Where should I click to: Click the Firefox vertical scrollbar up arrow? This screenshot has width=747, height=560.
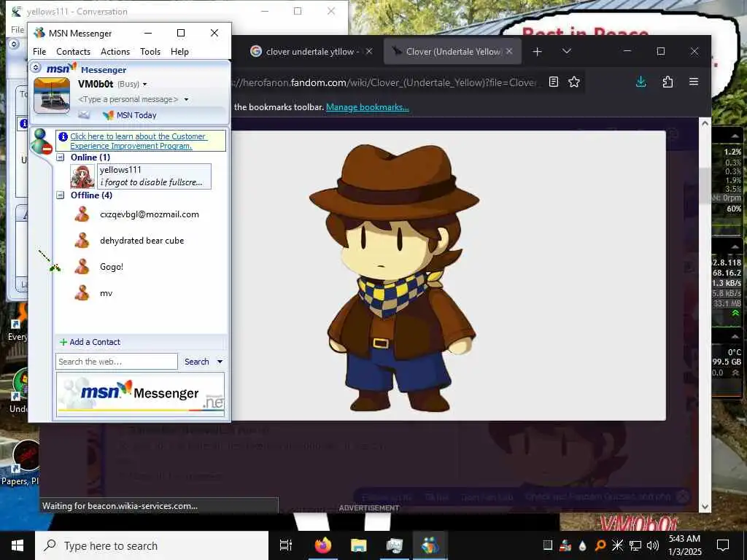coord(705,123)
